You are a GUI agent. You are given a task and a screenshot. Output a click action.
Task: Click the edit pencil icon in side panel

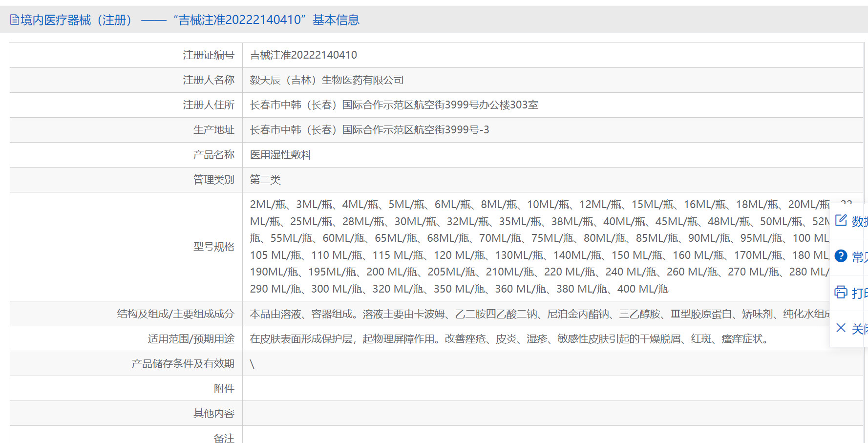[x=841, y=220]
